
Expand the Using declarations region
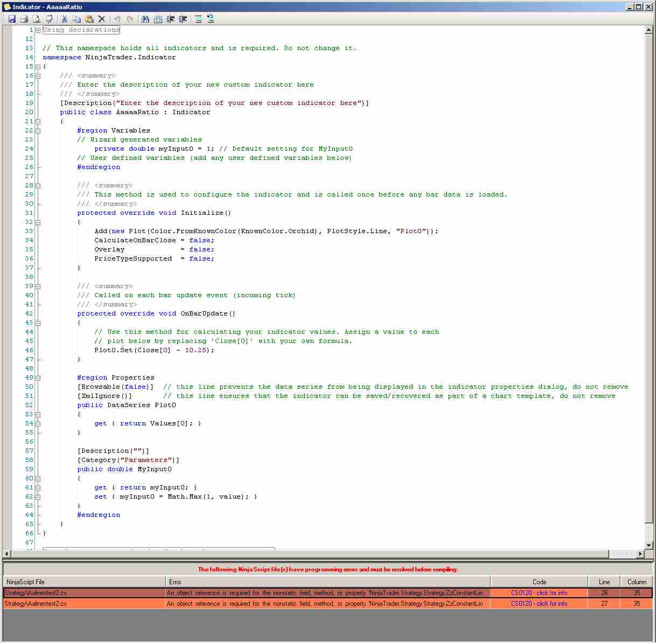pos(38,30)
